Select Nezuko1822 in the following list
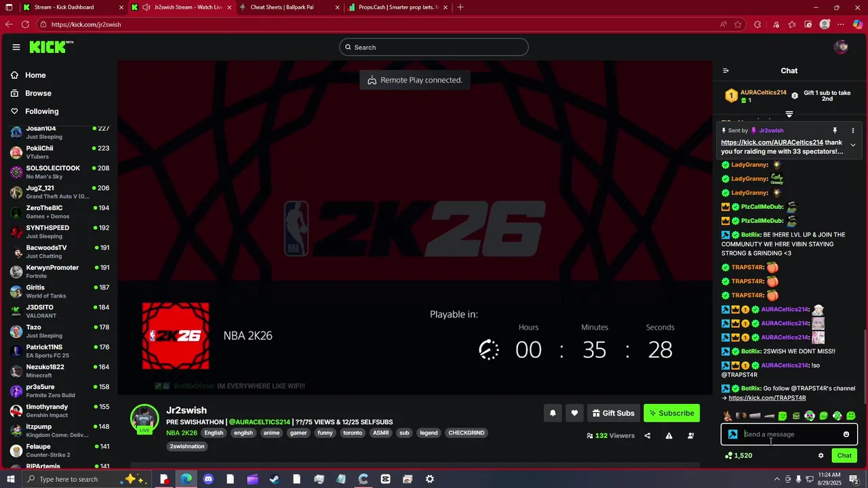The height and width of the screenshot is (488, 868). (60, 371)
